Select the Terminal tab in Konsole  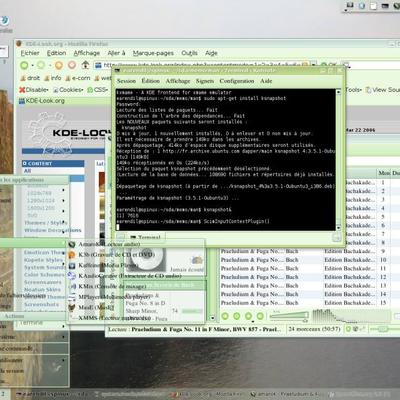146,237
